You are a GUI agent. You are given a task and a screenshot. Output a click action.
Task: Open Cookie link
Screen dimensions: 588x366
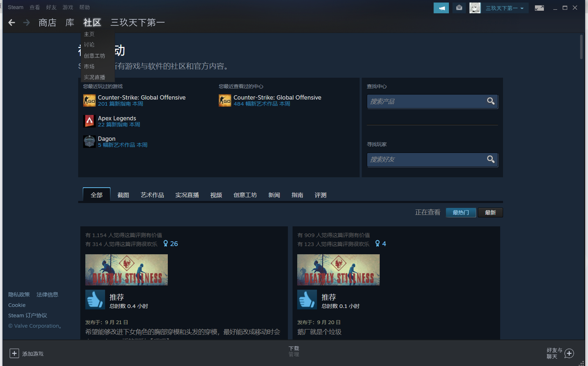[x=17, y=305]
